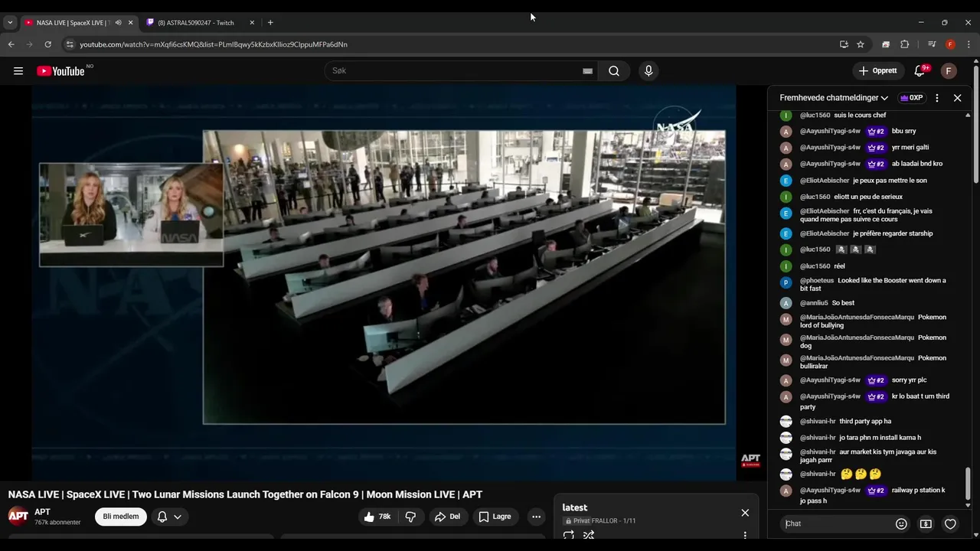Image resolution: width=980 pixels, height=551 pixels.
Task: Mute the NASA LIVE browser tab
Action: pos(118,23)
